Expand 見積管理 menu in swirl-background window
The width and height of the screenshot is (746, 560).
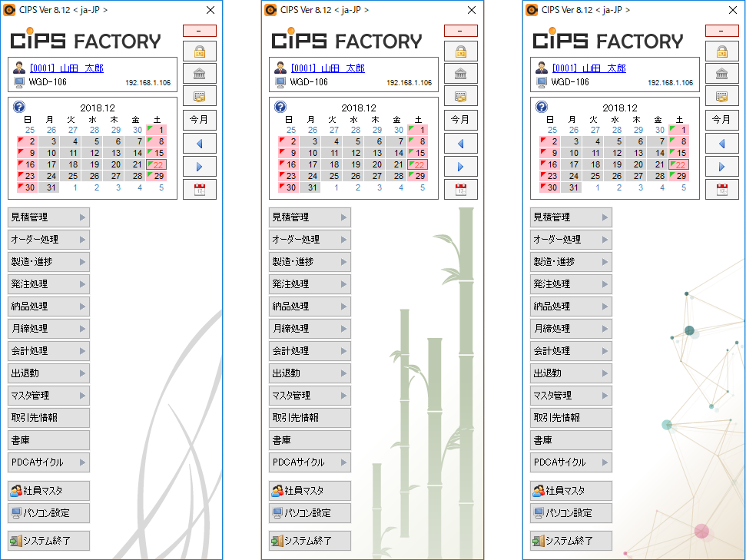48,217
